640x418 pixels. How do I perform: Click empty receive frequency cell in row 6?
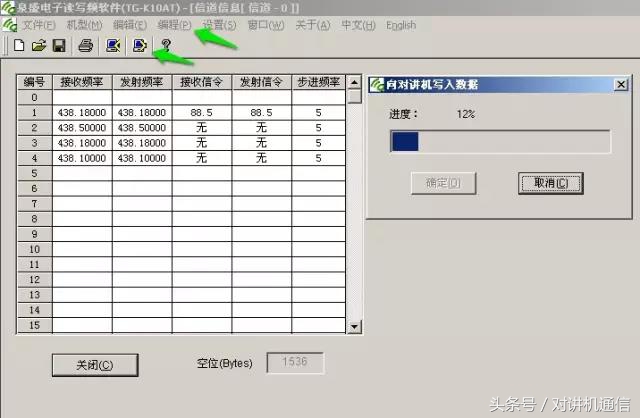[x=82, y=189]
